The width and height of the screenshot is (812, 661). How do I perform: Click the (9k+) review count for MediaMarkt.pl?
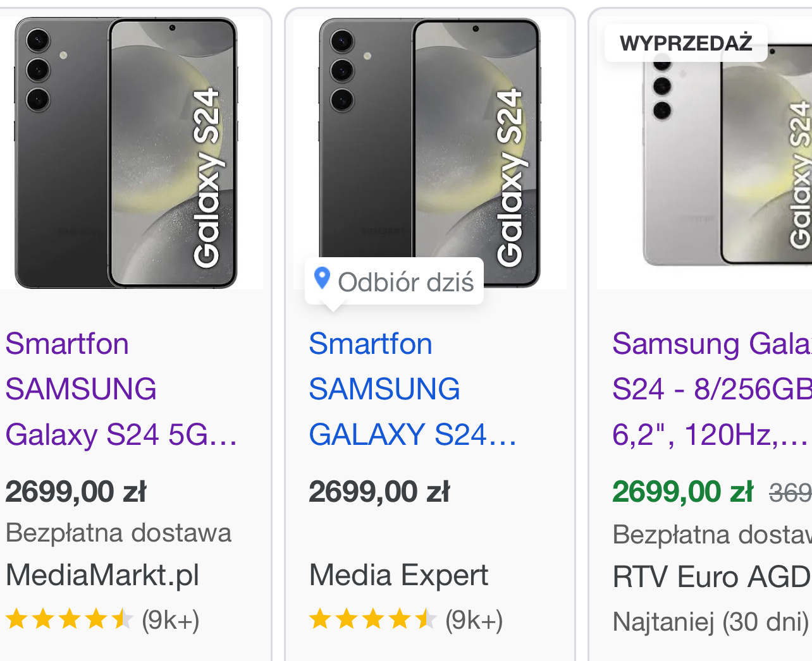pyautogui.click(x=171, y=621)
